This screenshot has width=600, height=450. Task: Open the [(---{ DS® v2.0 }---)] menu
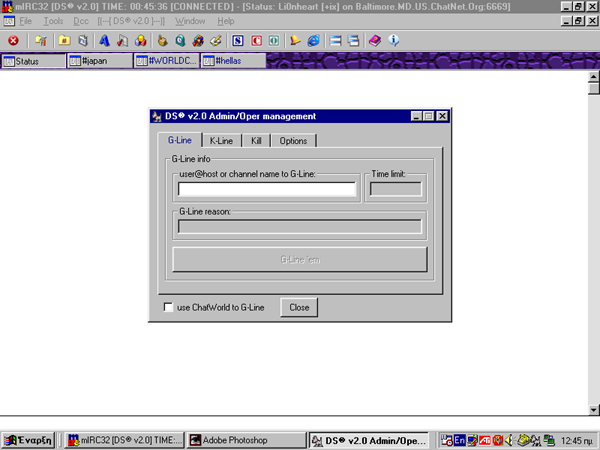pyautogui.click(x=131, y=21)
